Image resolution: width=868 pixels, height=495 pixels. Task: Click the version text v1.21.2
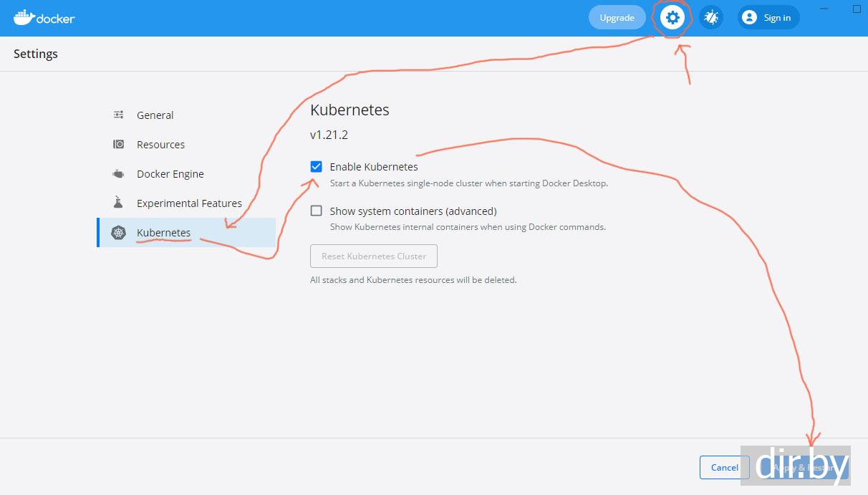point(329,135)
